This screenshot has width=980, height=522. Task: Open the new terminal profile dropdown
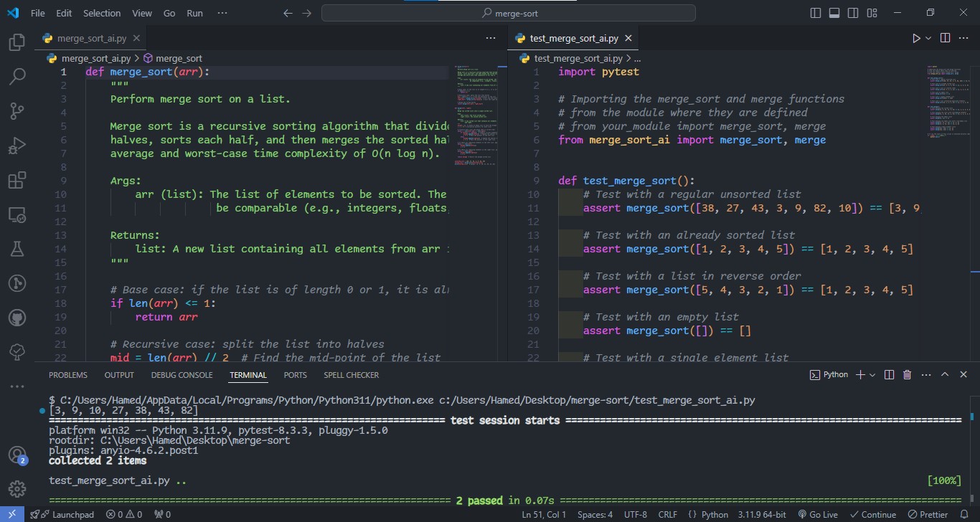point(872,375)
